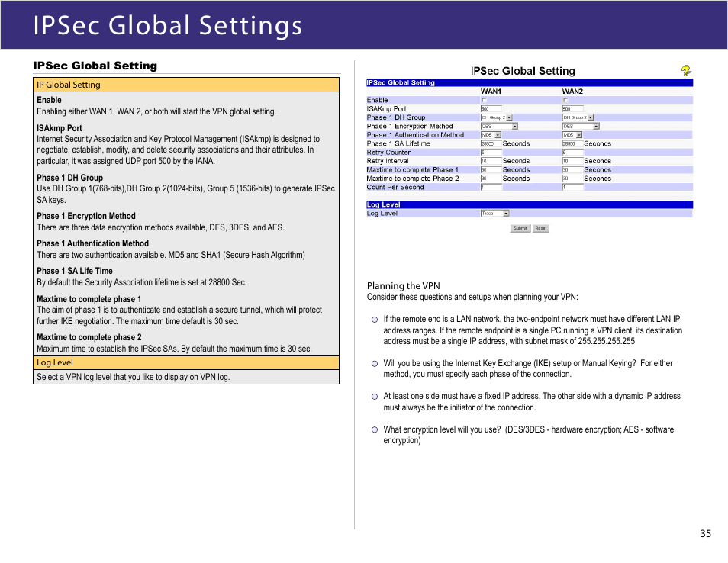Click WAN1 Count Per Second field
The width and height of the screenshot is (728, 563).
pyautogui.click(x=491, y=188)
